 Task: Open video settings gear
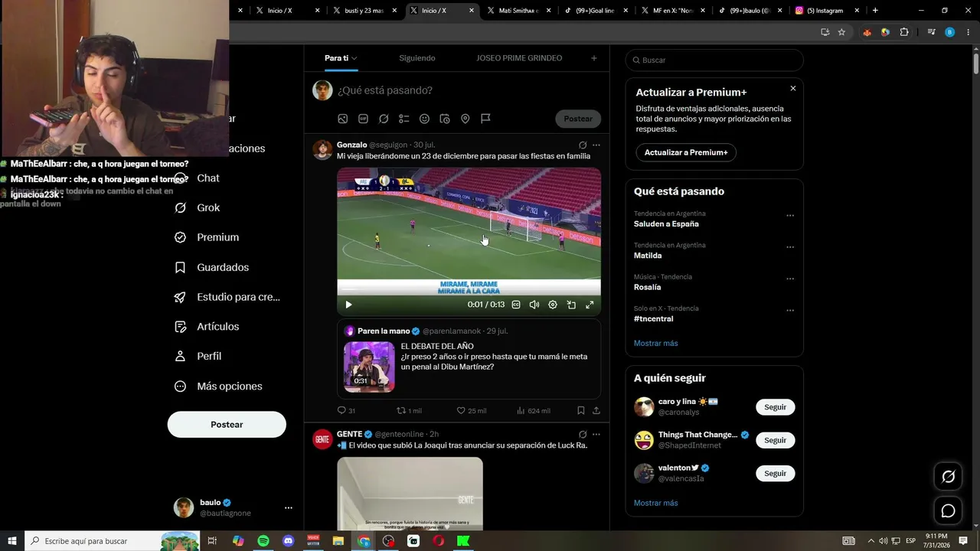(x=553, y=305)
